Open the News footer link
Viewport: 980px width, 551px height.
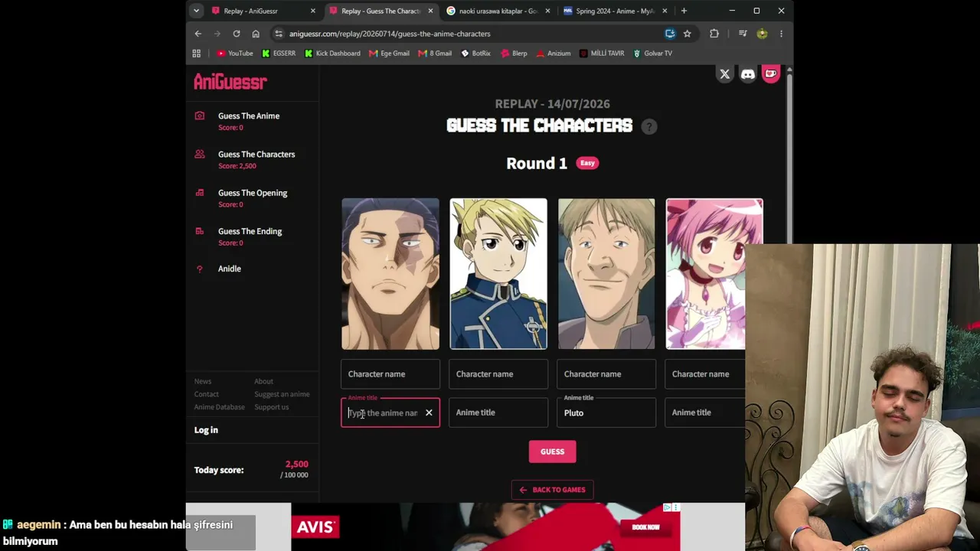click(203, 381)
